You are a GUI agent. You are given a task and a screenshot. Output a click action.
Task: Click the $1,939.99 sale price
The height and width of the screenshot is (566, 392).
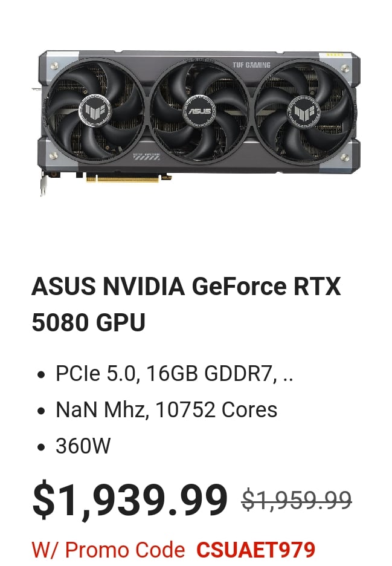pos(130,500)
